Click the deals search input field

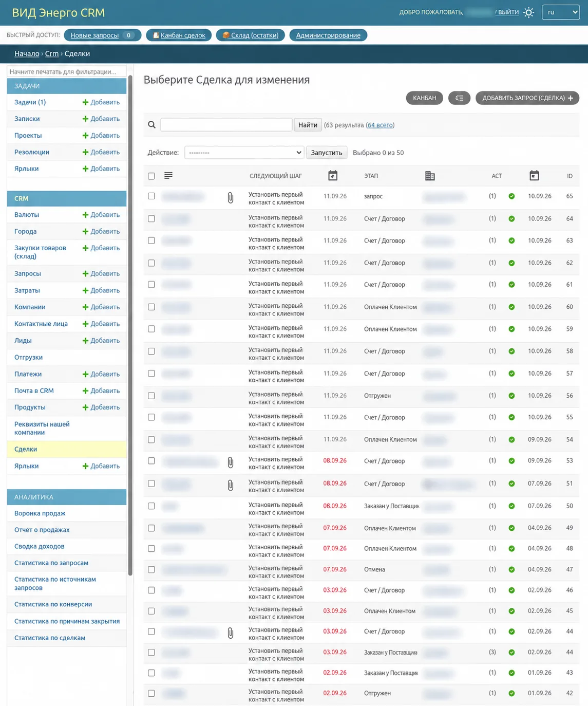[226, 125]
